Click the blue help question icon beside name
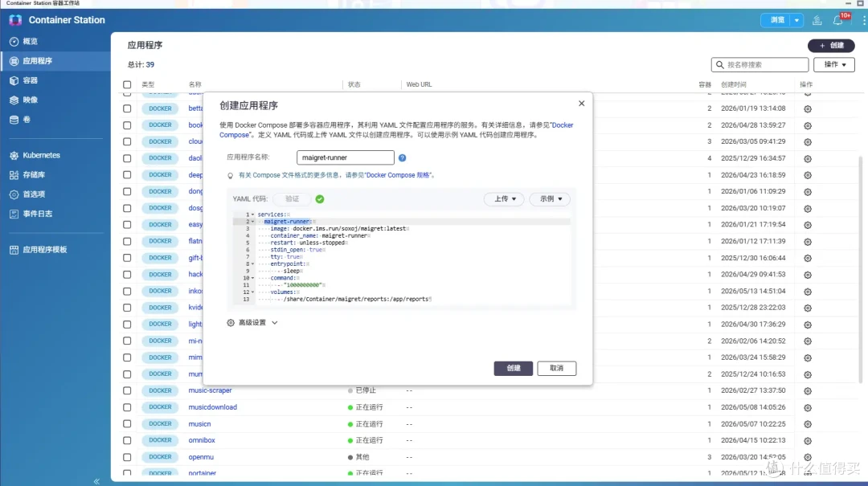 click(x=403, y=157)
